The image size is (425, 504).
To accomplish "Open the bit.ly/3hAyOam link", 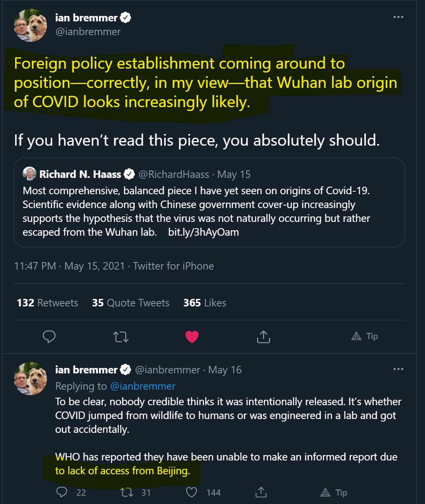I will pos(203,232).
